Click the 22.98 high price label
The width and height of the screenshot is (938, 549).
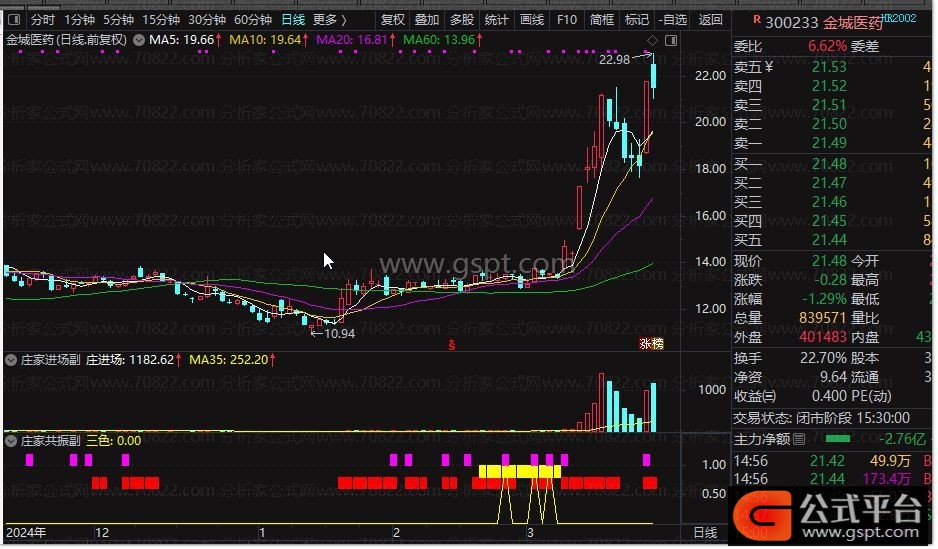click(614, 59)
